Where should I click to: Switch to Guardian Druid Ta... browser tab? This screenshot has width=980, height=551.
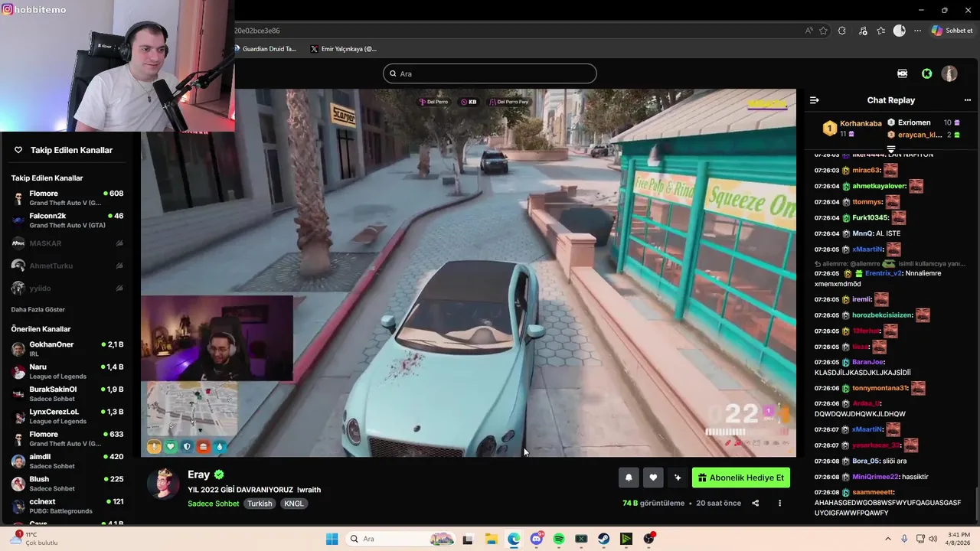pyautogui.click(x=264, y=49)
